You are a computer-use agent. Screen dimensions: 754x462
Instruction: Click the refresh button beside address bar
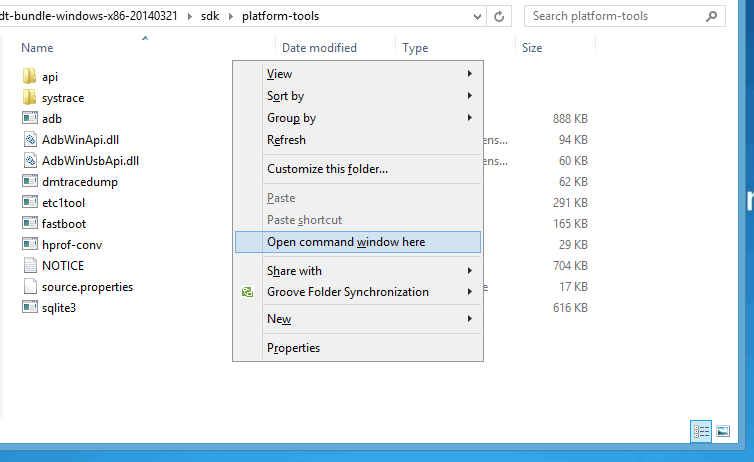(x=499, y=16)
